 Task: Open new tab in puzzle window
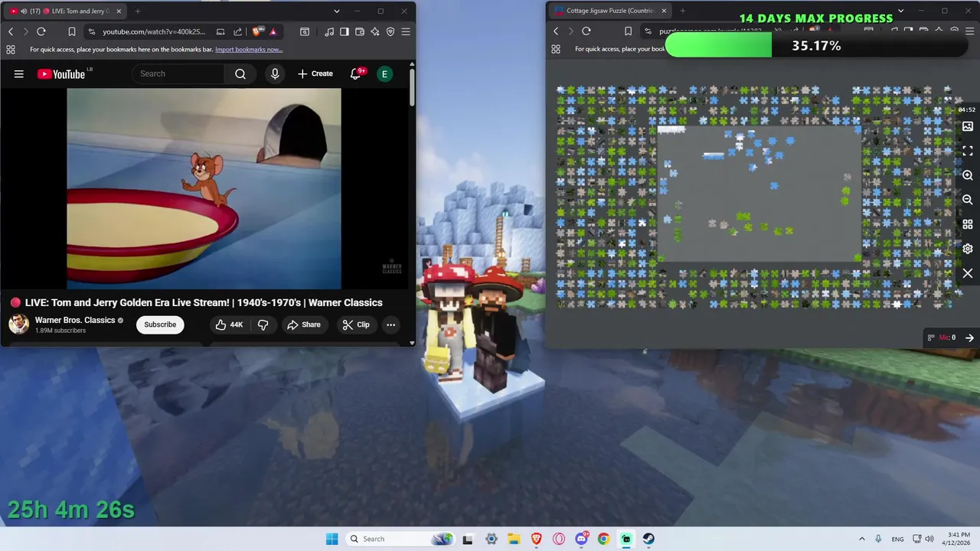(x=682, y=11)
